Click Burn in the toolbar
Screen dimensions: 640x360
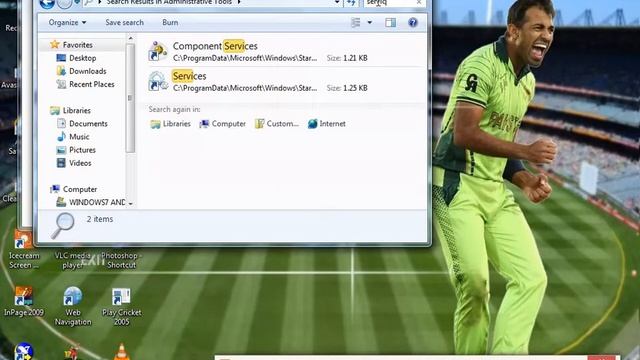[170, 22]
